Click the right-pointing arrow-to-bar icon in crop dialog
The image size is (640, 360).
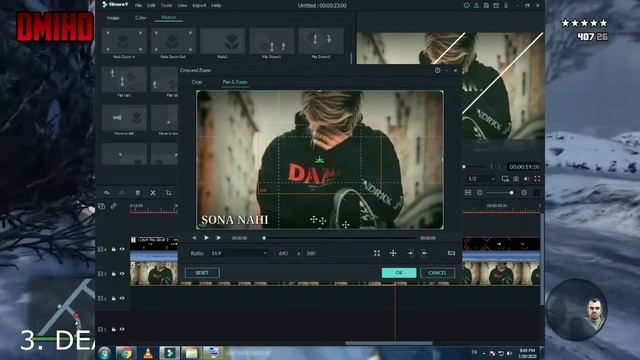[410, 253]
